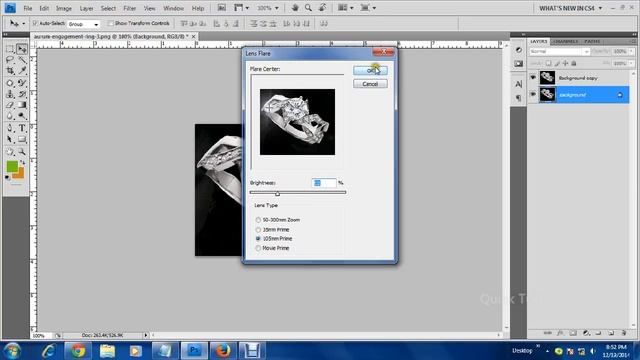The height and width of the screenshot is (360, 640).
Task: Click the lock all layer icon
Action: point(574,63)
